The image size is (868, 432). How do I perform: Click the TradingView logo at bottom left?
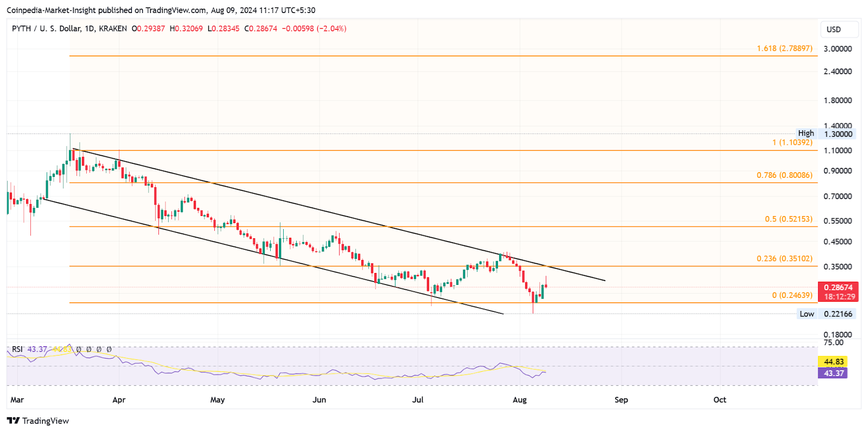click(38, 421)
